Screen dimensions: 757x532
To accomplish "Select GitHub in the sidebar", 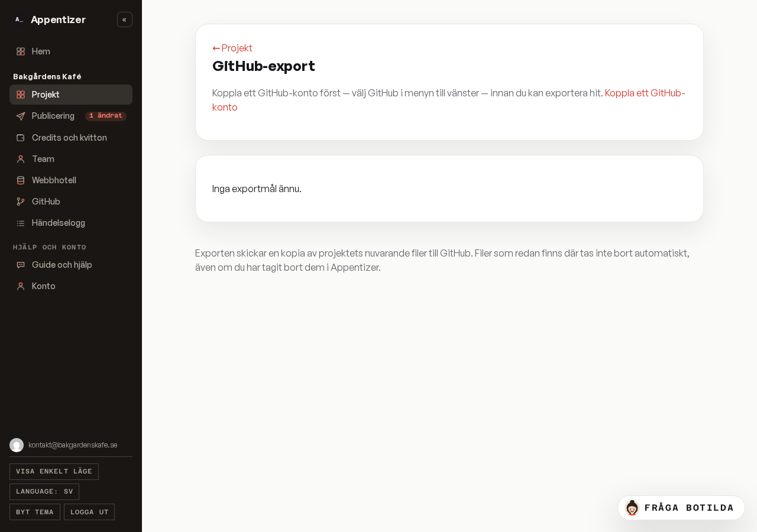I will [71, 202].
